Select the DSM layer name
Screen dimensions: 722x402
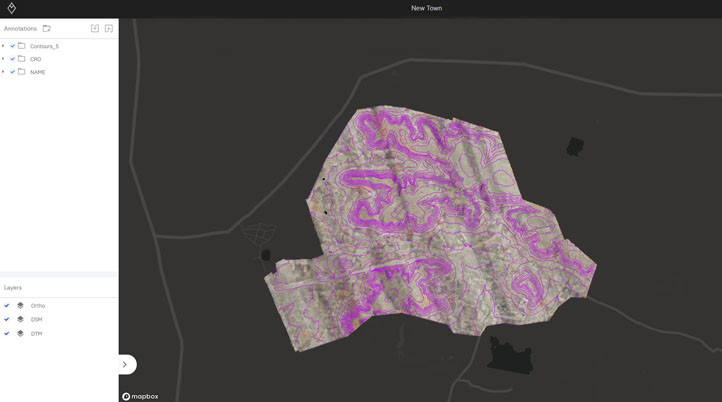pos(37,320)
